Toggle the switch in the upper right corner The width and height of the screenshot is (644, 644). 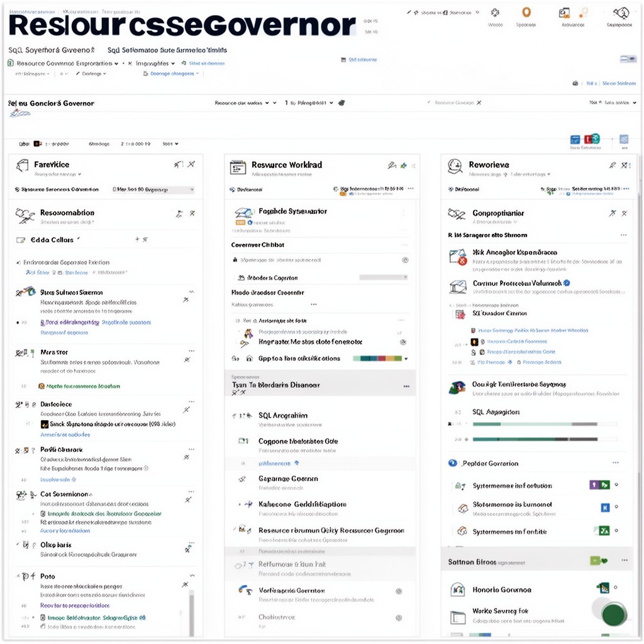[628, 59]
